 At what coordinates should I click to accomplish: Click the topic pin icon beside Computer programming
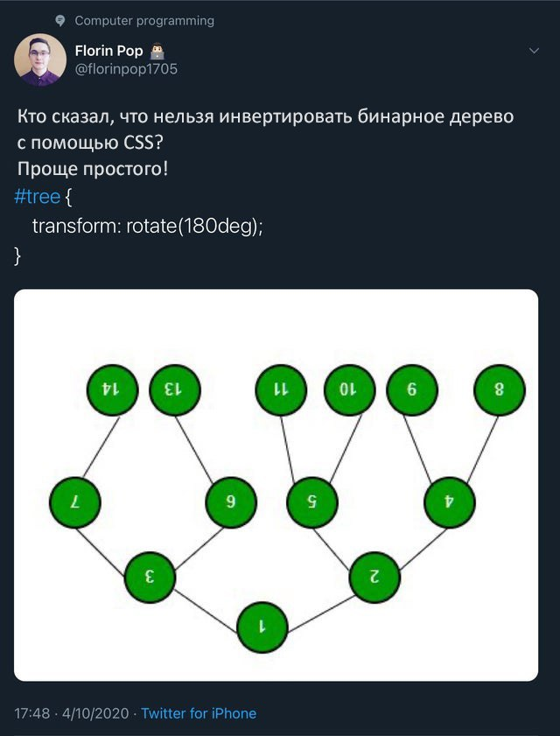coord(60,21)
